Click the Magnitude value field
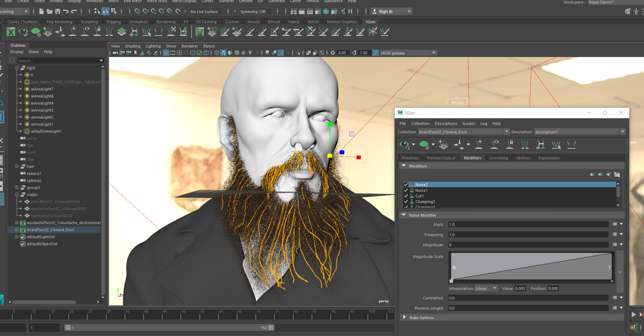This screenshot has width=644, height=336. [x=528, y=245]
